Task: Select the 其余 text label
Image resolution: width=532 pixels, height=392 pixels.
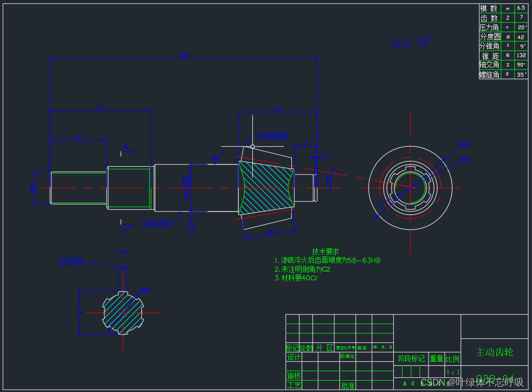Action: pos(401,44)
